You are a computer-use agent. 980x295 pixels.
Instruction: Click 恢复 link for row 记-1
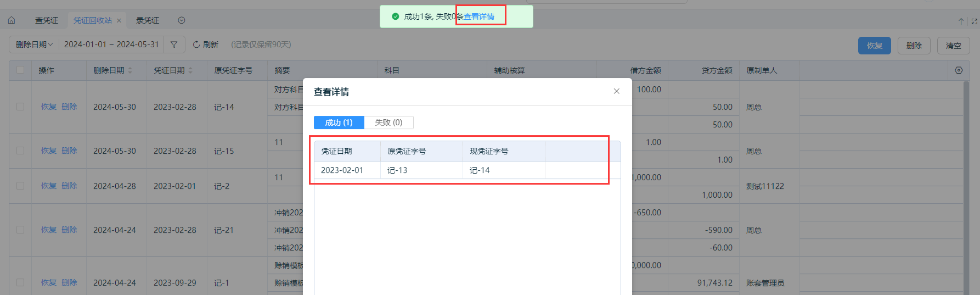(49, 282)
